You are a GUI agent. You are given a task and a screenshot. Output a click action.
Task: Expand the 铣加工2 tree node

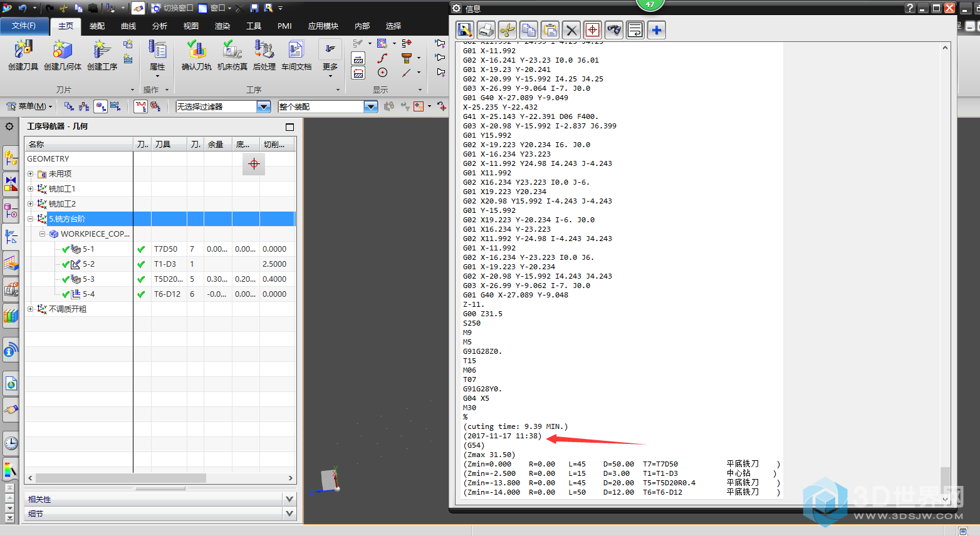30,204
